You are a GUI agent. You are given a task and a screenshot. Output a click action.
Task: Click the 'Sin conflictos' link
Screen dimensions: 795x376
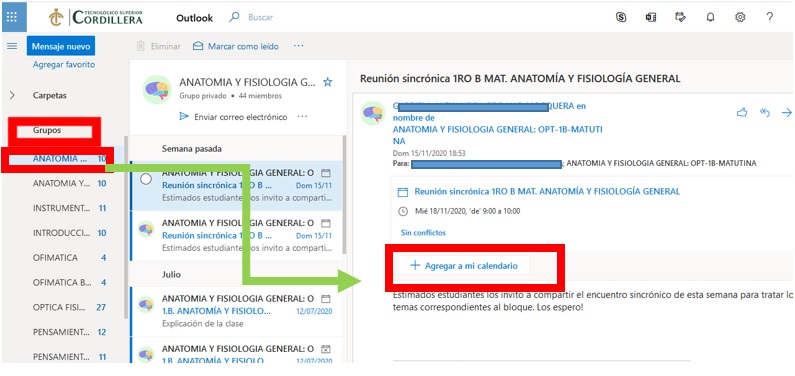[423, 233]
